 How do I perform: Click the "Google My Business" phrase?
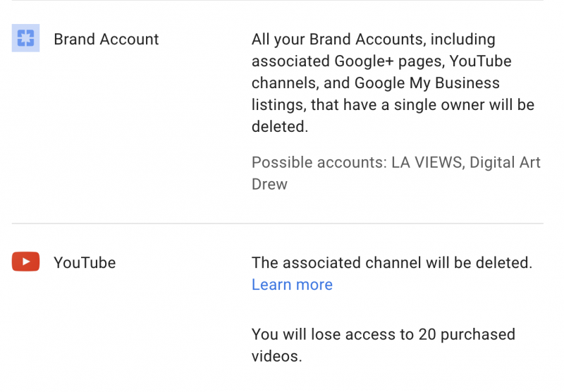(x=427, y=83)
